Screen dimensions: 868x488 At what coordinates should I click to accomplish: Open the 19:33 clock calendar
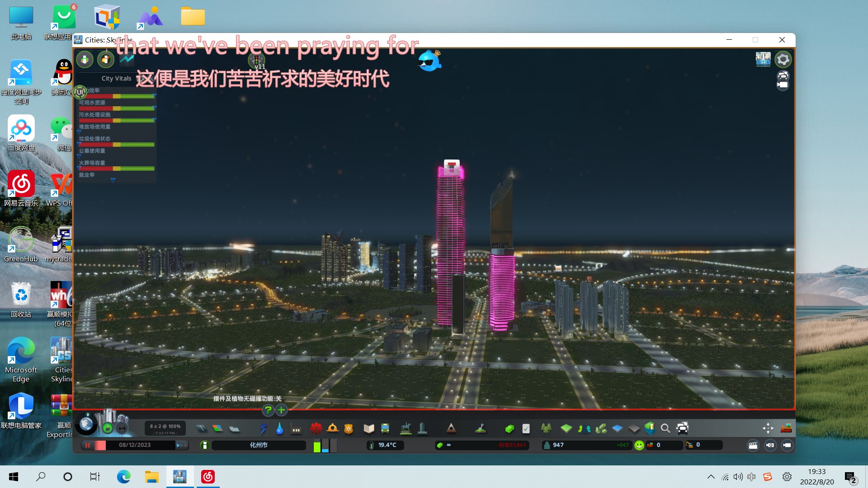[x=817, y=477]
